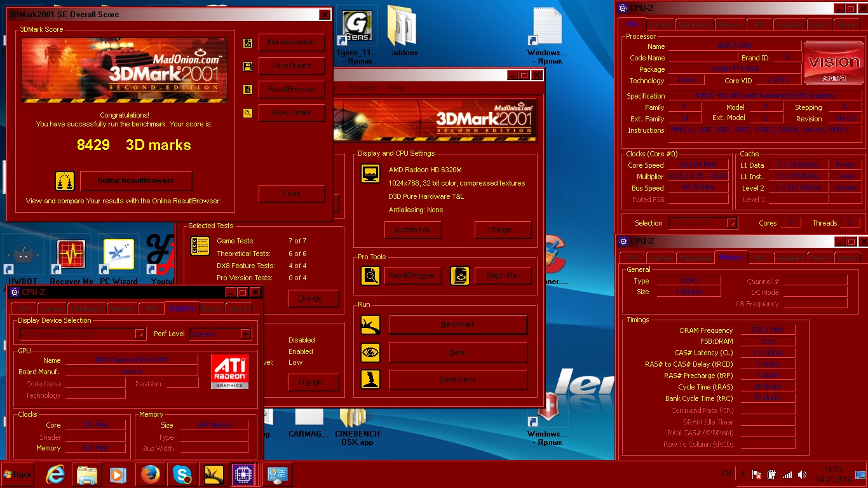
Task: Click the joystick icon beside Game Demo
Action: pos(370,379)
